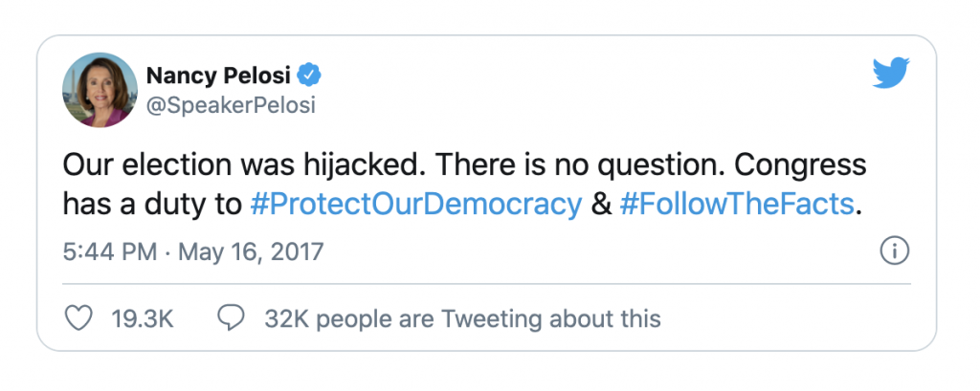View "32K people are Tweeting about this"

462,317
